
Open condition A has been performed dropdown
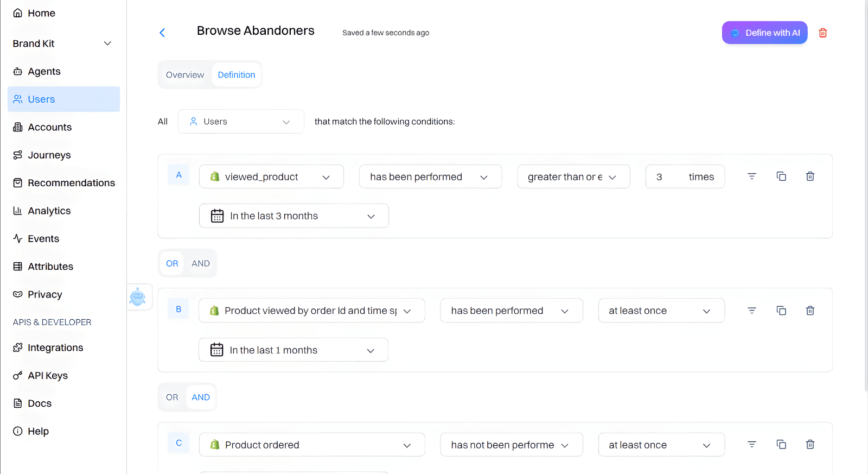click(430, 176)
